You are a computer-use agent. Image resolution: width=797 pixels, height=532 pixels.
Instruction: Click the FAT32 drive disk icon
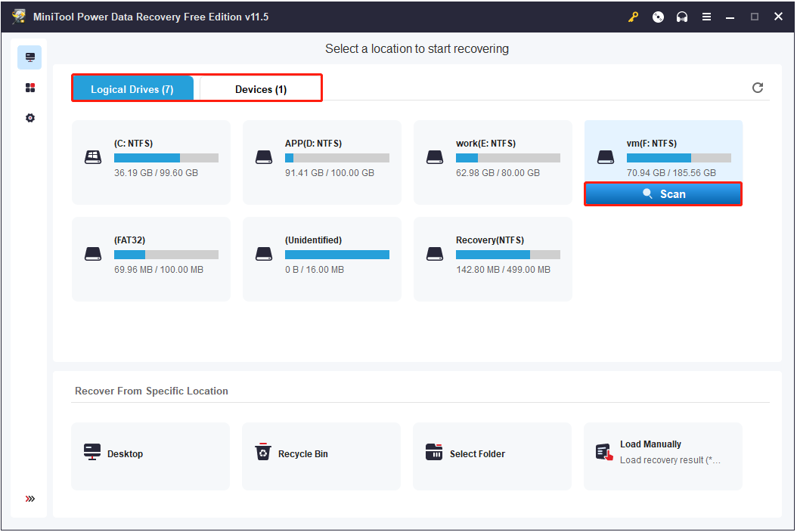pyautogui.click(x=93, y=254)
